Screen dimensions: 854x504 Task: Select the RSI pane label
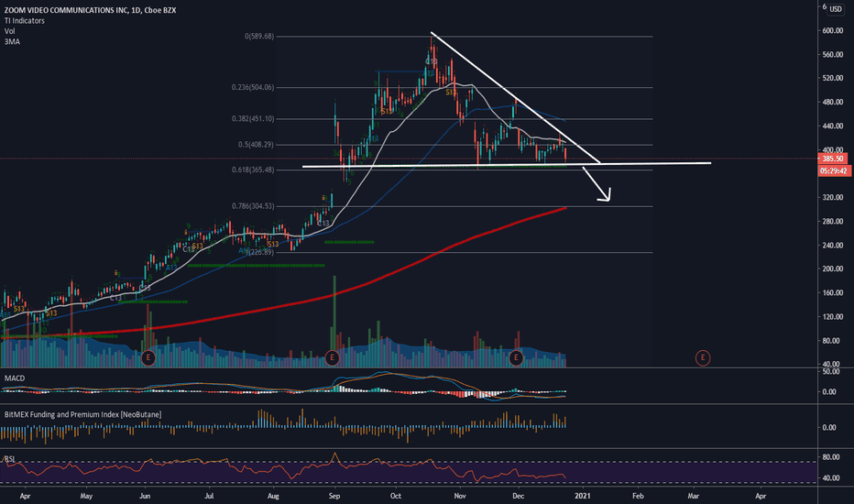point(10,459)
